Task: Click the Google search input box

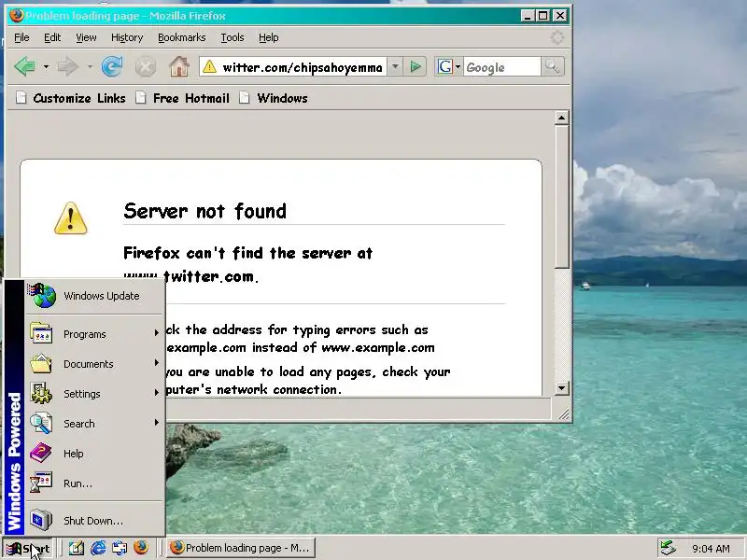Action: click(x=502, y=67)
